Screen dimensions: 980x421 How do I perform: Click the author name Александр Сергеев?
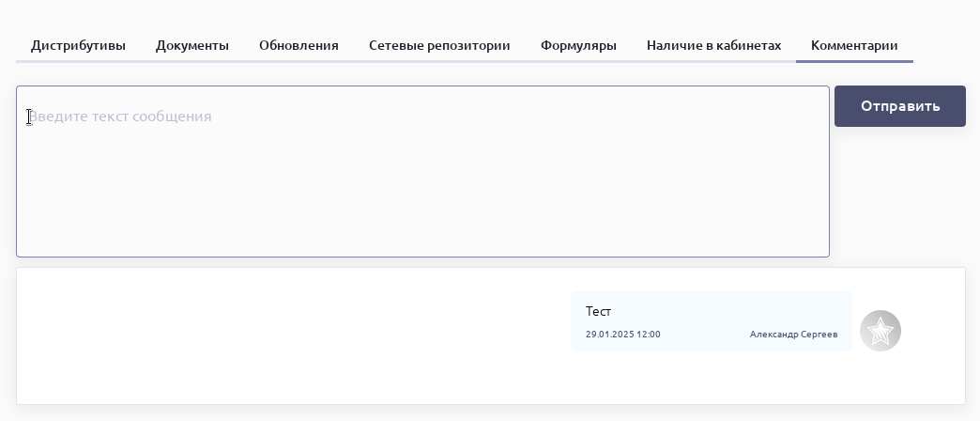793,335
